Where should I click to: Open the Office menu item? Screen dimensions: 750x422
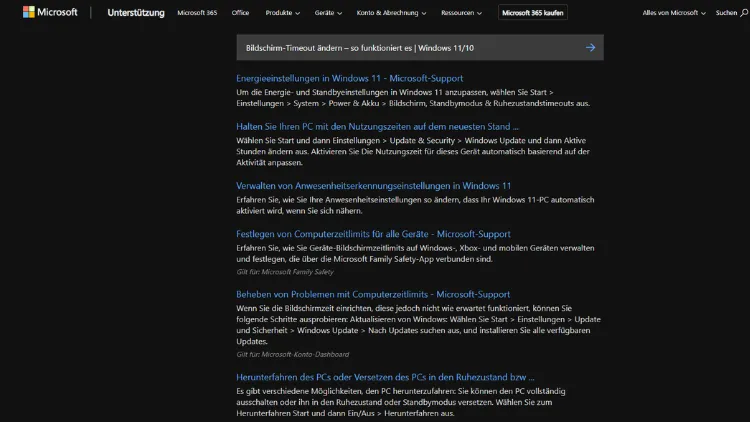pos(240,13)
